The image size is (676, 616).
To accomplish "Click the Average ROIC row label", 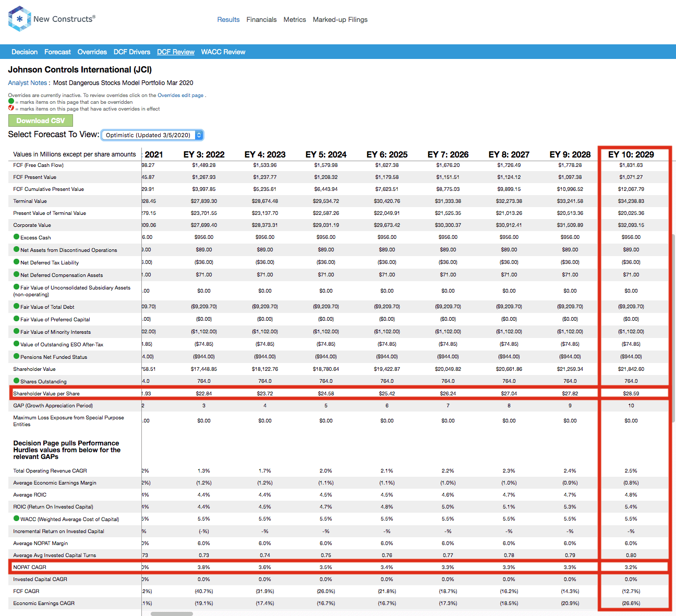I will (x=30, y=494).
